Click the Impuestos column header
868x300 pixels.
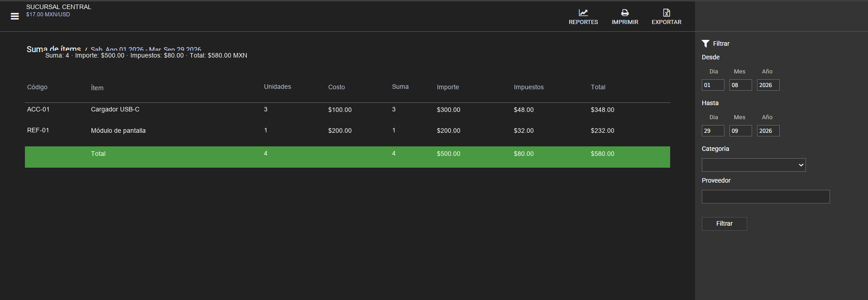[x=529, y=87]
